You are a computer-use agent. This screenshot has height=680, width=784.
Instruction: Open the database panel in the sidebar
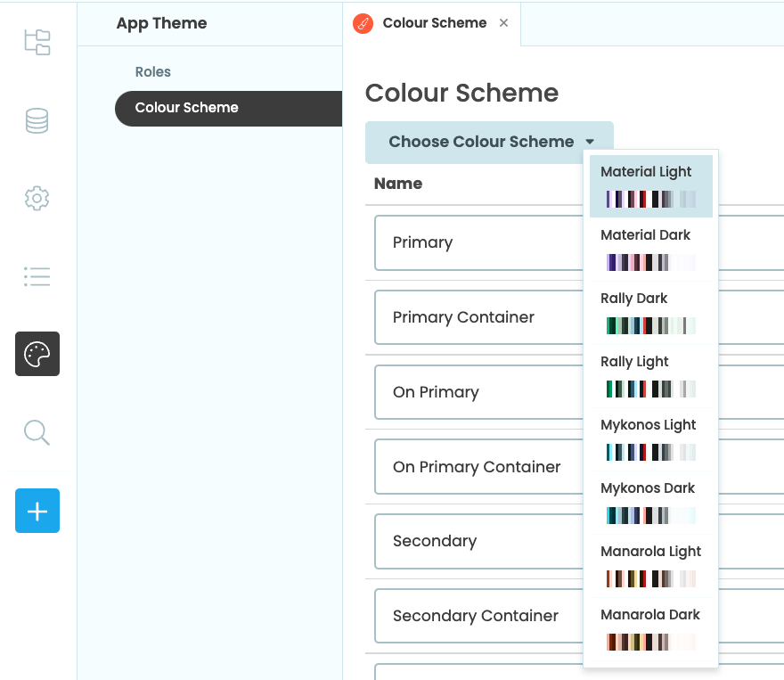click(x=37, y=120)
